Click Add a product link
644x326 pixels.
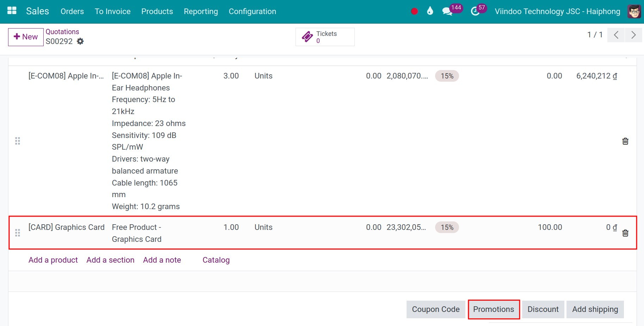pyautogui.click(x=53, y=260)
